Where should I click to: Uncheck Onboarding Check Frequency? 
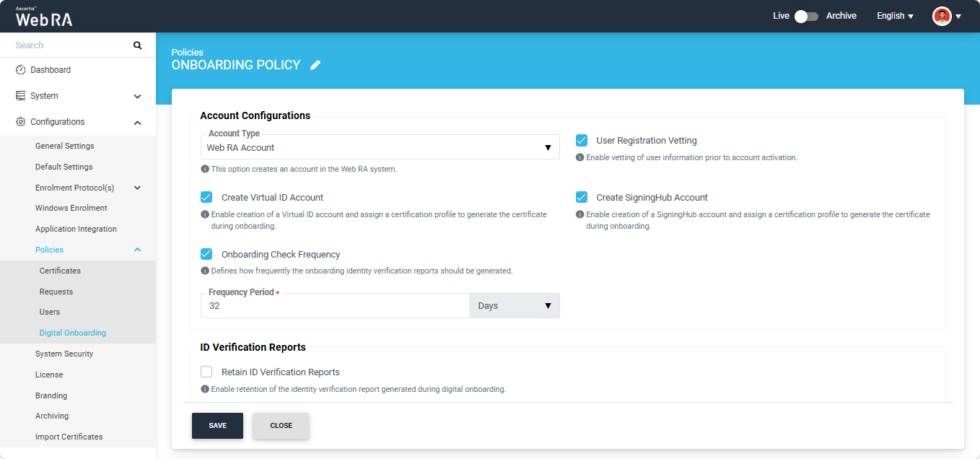click(x=206, y=254)
